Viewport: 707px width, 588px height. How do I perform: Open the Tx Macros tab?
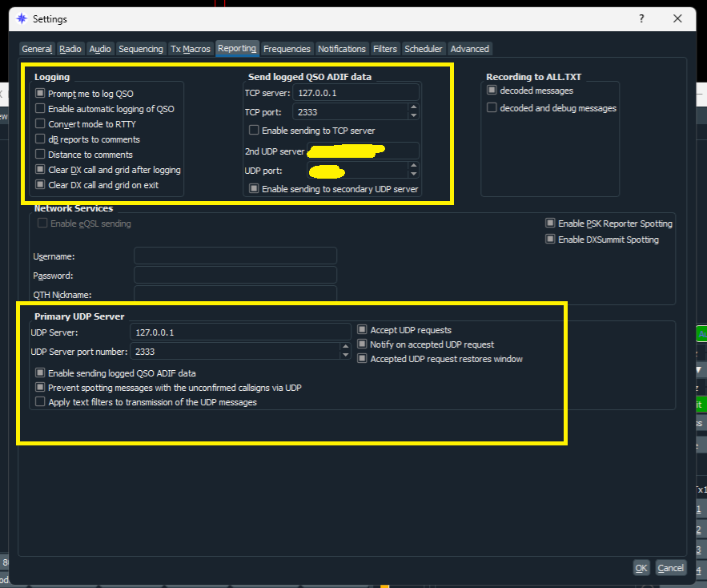click(191, 49)
